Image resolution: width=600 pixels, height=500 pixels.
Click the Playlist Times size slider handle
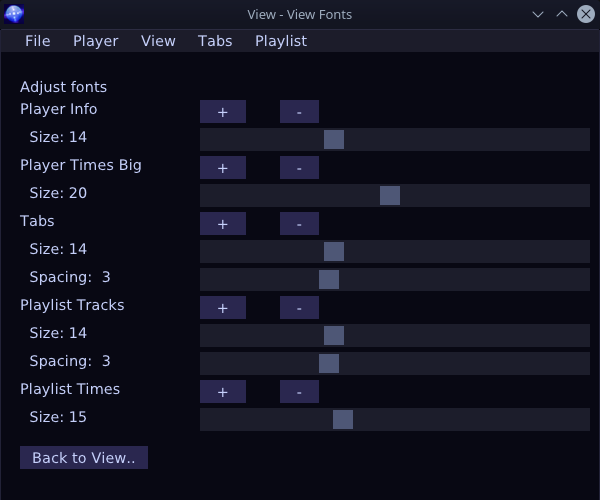343,420
